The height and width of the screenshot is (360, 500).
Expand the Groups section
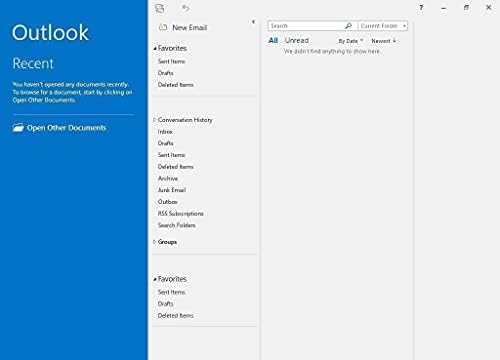tap(155, 242)
